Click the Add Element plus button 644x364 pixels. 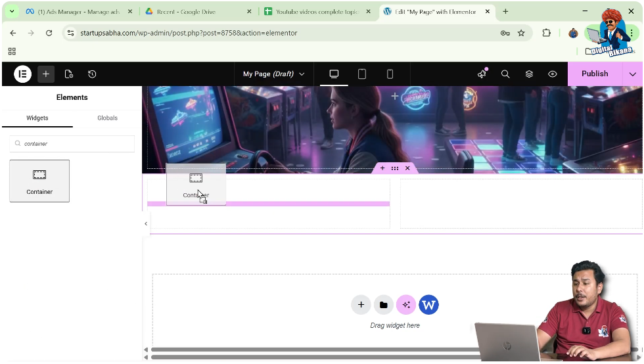coord(46,74)
